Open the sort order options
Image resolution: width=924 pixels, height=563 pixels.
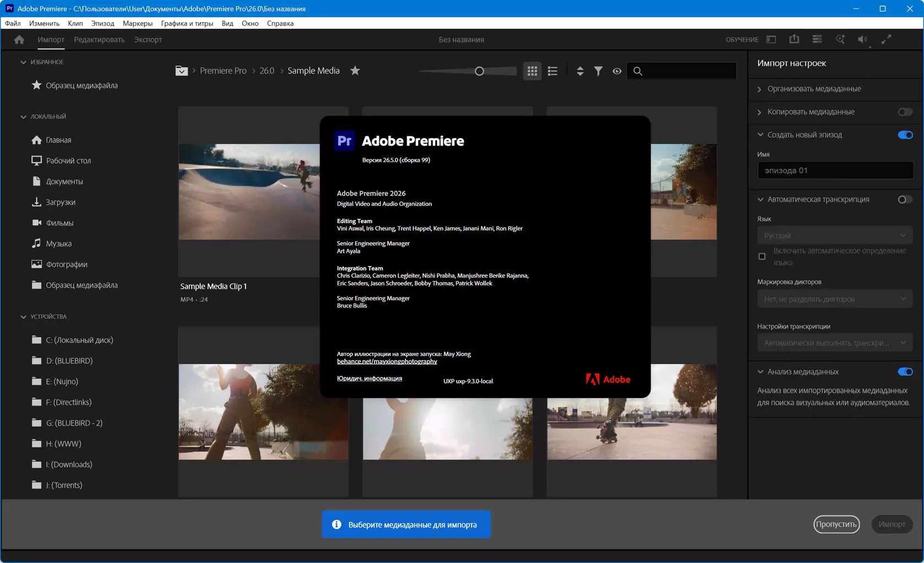tap(580, 71)
